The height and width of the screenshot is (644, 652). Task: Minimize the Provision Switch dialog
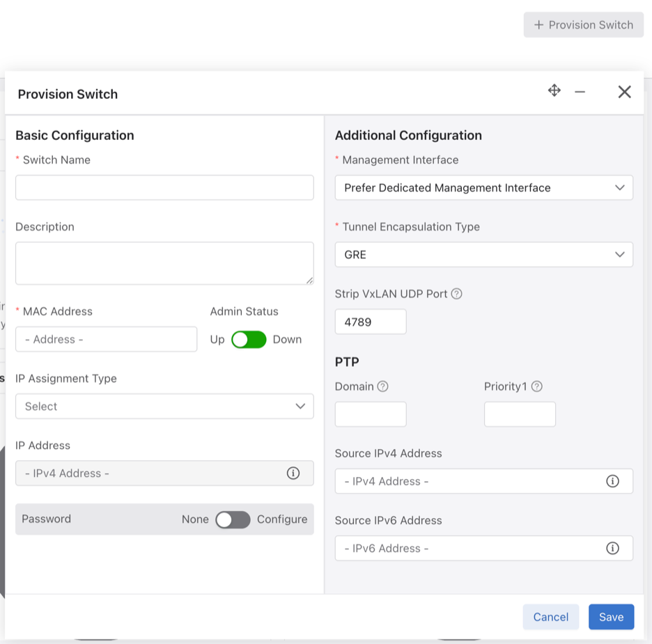click(580, 92)
